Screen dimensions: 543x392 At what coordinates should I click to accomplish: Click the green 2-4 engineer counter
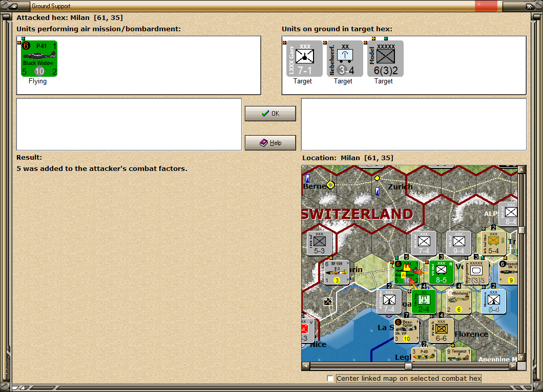pyautogui.click(x=424, y=301)
